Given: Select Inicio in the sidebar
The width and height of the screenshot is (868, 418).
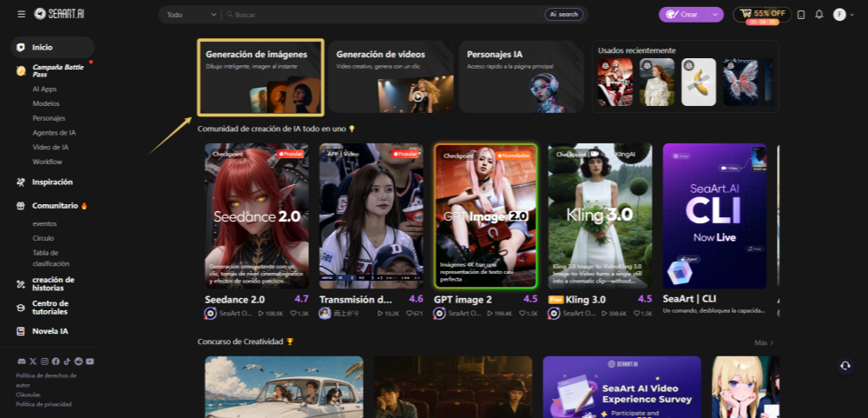Looking at the screenshot, I should [x=53, y=47].
